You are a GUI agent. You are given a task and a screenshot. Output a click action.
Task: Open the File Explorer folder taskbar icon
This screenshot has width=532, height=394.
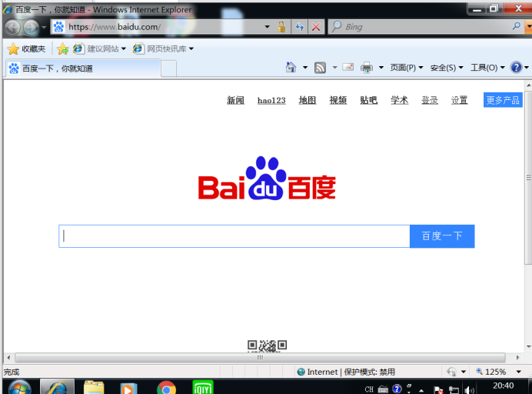point(94,388)
